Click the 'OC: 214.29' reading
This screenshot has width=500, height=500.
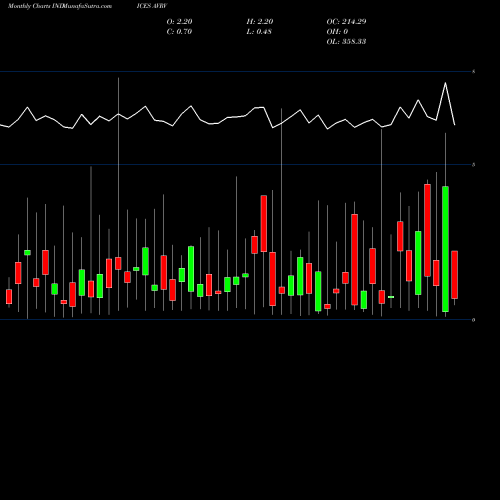[346, 22]
